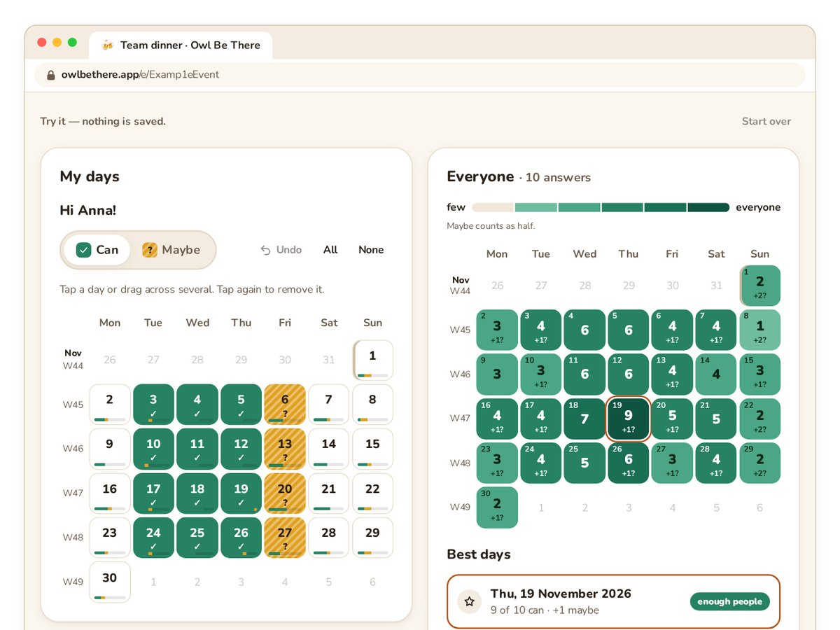Image resolution: width=840 pixels, height=630 pixels.
Task: Remove the maybe on Friday 20 in My days
Action: pos(285,493)
